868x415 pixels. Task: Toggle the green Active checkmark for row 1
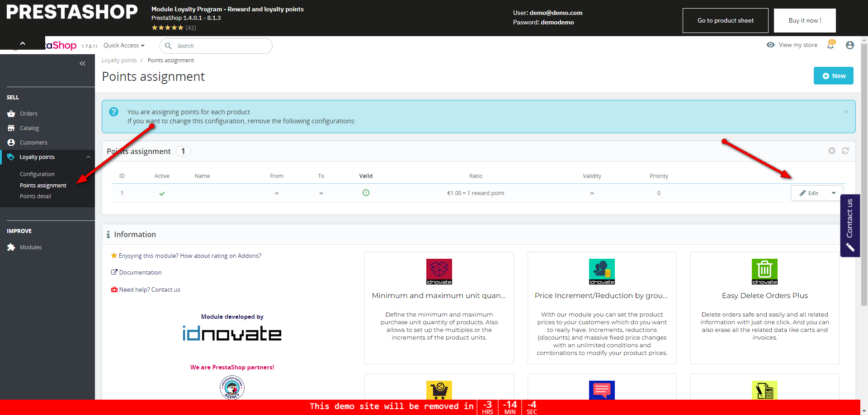coord(162,194)
